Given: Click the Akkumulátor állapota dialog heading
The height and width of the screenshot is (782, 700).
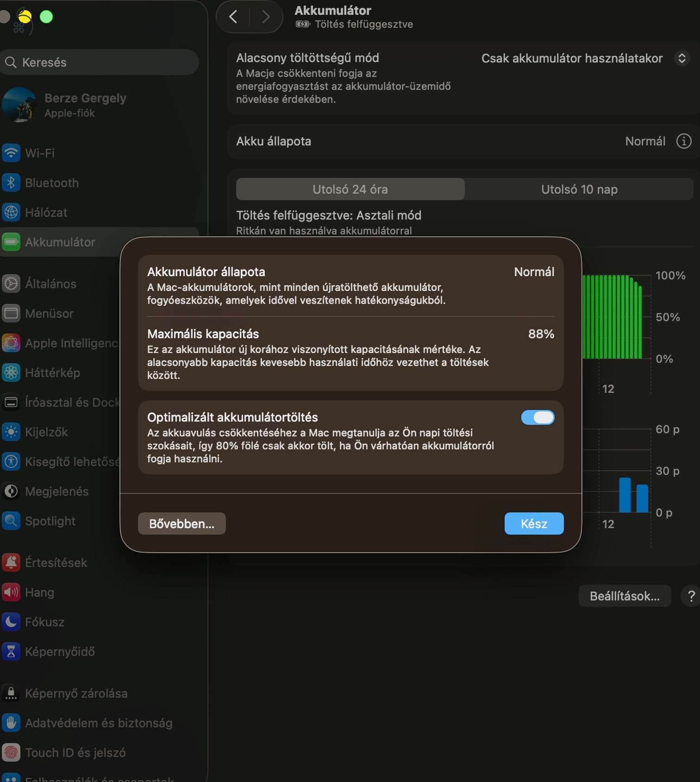Looking at the screenshot, I should pos(206,271).
